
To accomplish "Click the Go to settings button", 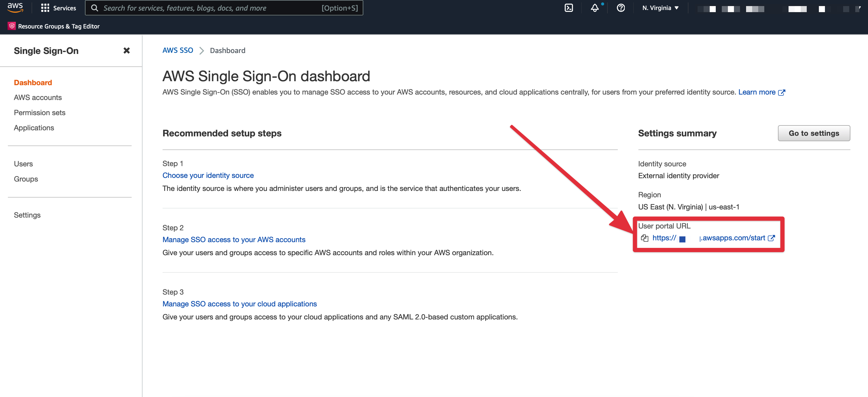I will tap(813, 133).
